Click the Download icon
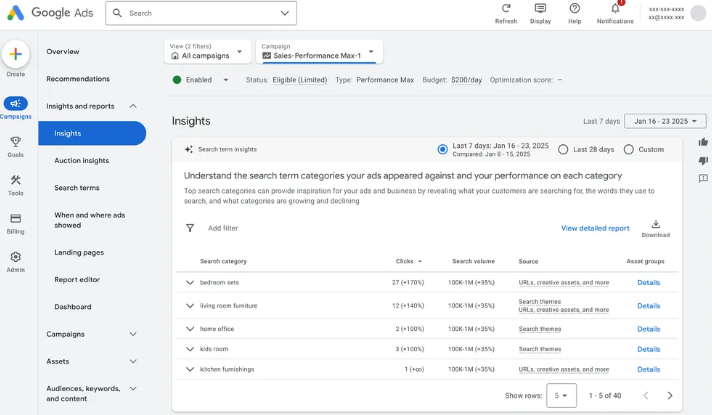The height and width of the screenshot is (415, 712). coord(655,224)
